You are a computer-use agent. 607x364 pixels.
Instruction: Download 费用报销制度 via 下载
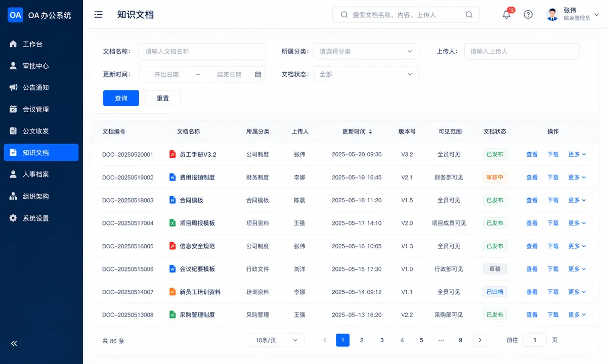tap(553, 177)
